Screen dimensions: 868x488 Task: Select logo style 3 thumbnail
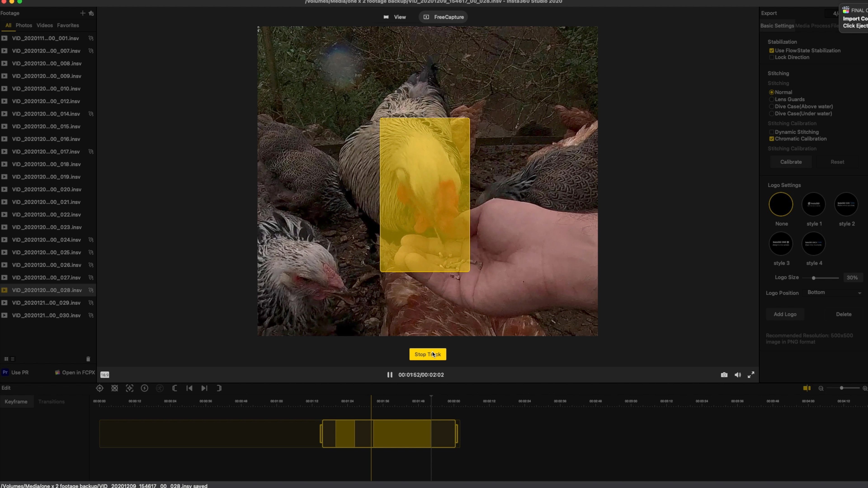tap(781, 244)
